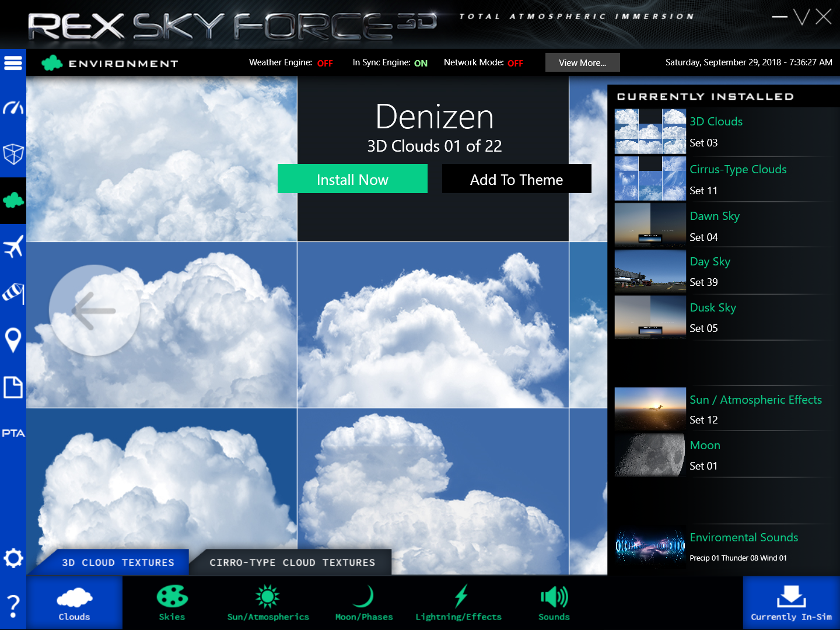Image resolution: width=840 pixels, height=630 pixels.
Task: Open Moon Set 01 thumbnail
Action: 650,455
